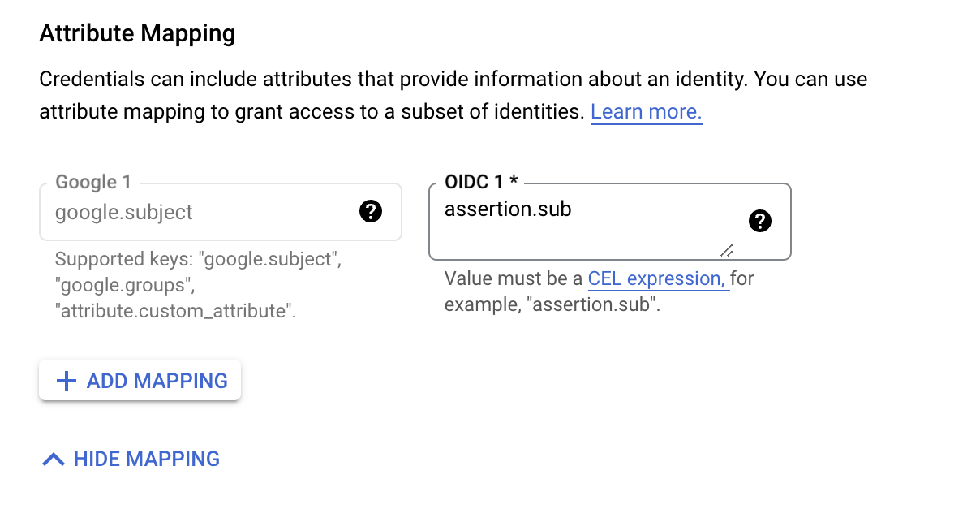Click the 'Value must be a' helper text

point(514,278)
